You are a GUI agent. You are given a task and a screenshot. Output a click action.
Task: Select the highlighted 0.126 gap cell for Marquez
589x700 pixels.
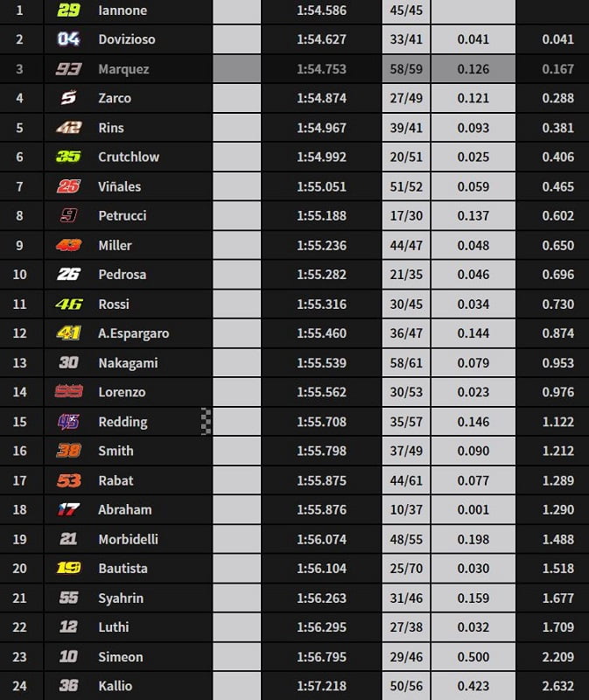473,69
